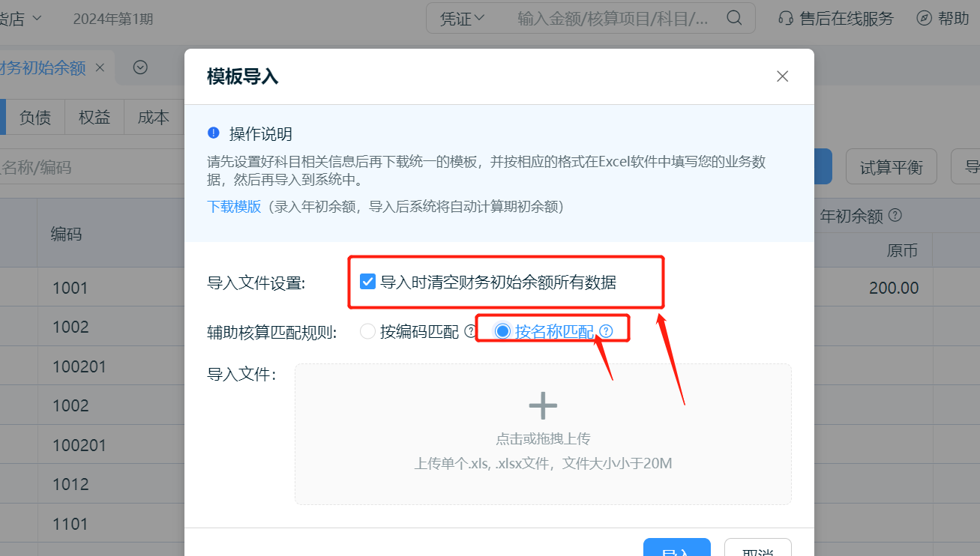The image size is (980, 556).
Task: Close the 模板导入 dialog with X
Action: pyautogui.click(x=782, y=76)
